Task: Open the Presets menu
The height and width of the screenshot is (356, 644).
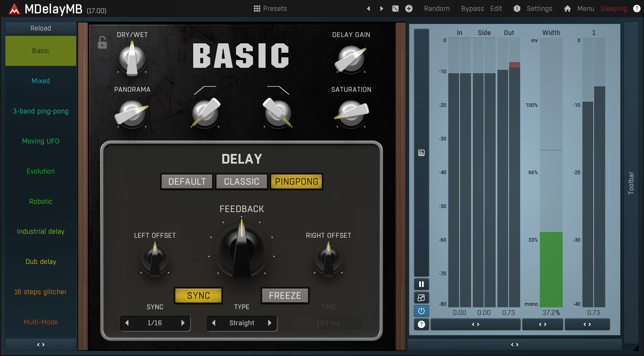Action: pos(270,9)
